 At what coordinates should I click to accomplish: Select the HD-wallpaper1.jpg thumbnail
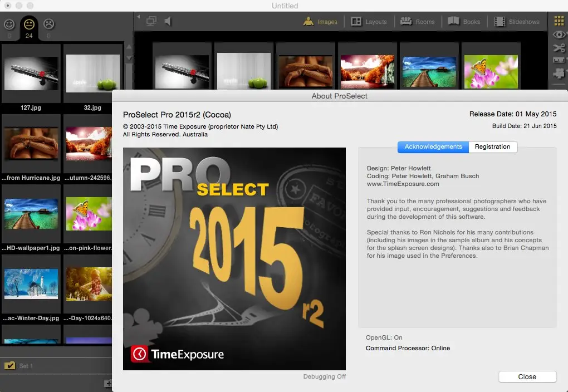coord(31,213)
